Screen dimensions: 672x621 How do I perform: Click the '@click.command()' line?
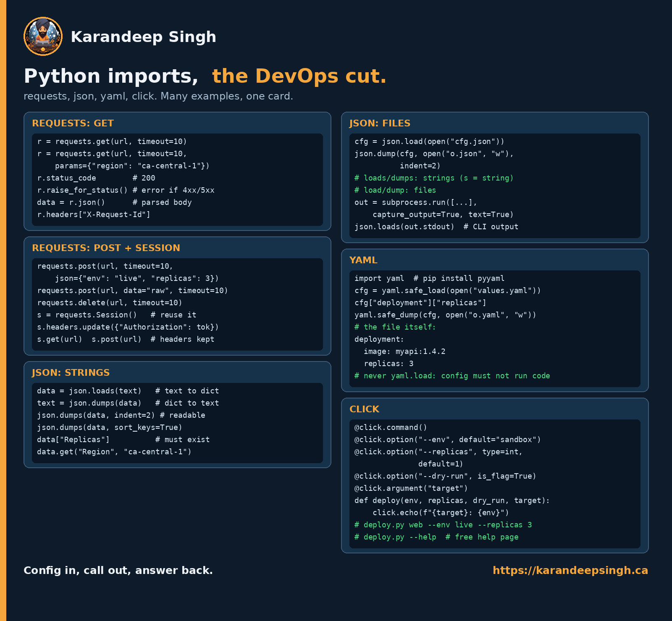click(391, 427)
